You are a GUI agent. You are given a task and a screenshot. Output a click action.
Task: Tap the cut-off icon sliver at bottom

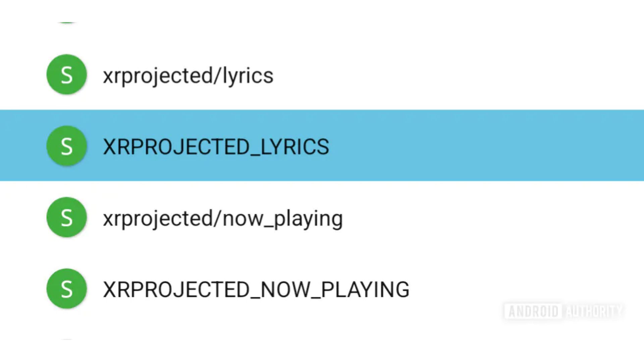(x=66, y=340)
